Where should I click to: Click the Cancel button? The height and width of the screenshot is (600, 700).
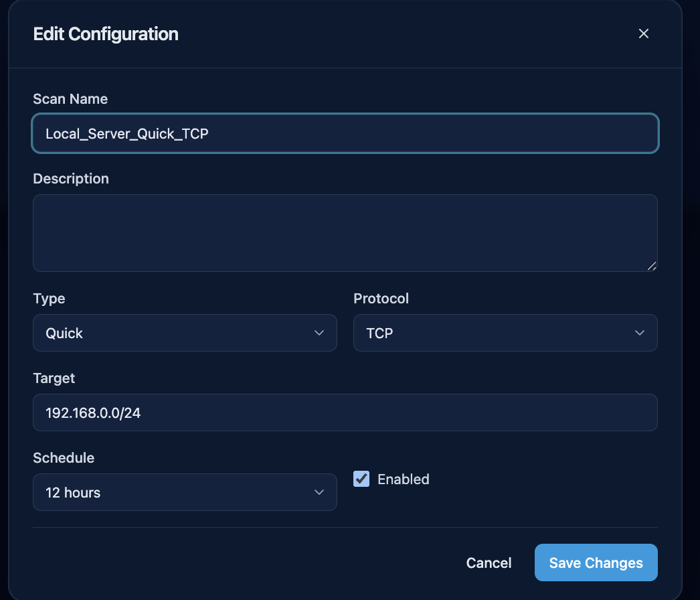click(x=489, y=562)
